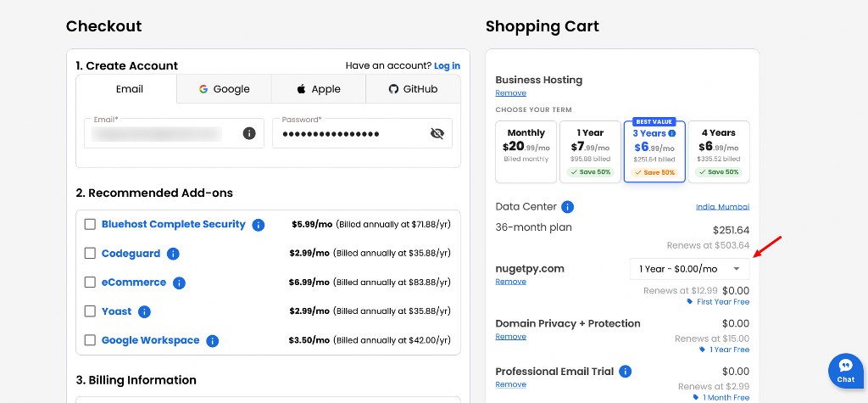
Task: Click the 3. Billing Information heading
Action: pos(136,380)
